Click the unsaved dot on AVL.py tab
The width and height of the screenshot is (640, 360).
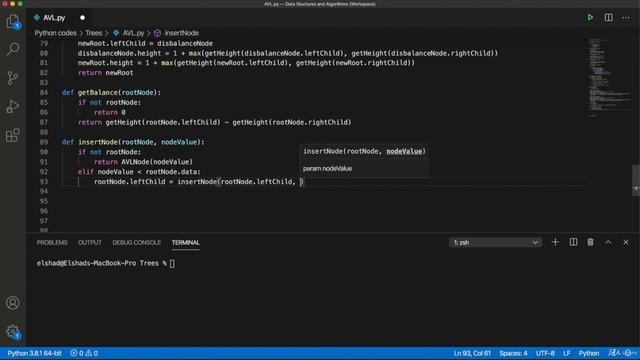(x=82, y=18)
